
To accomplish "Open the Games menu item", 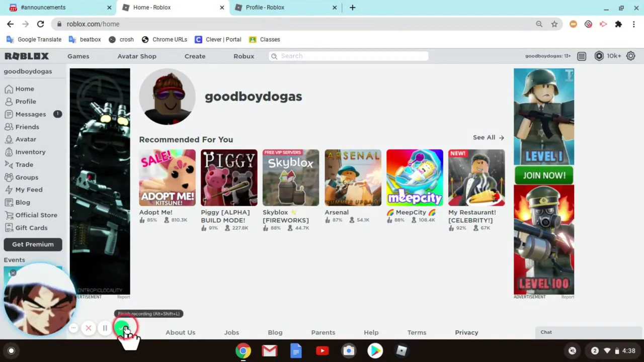I will point(78,56).
